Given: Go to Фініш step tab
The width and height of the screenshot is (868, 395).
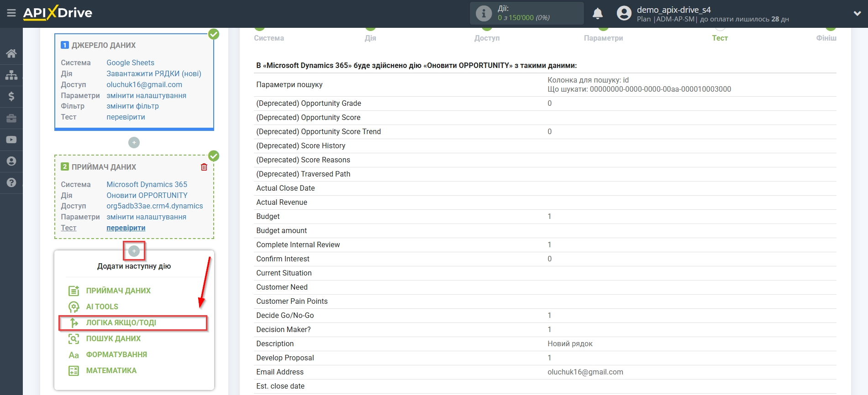Looking at the screenshot, I should (826, 38).
